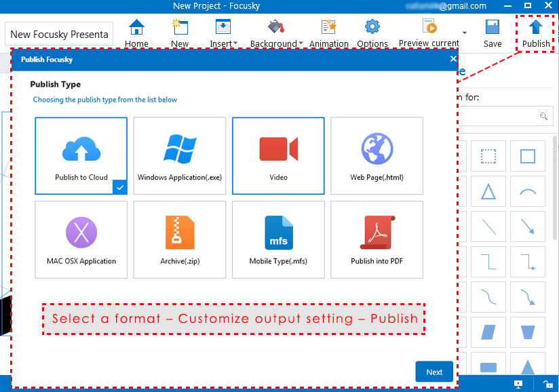Select the filled triangle shape
559x392 pixels.
tap(528, 364)
